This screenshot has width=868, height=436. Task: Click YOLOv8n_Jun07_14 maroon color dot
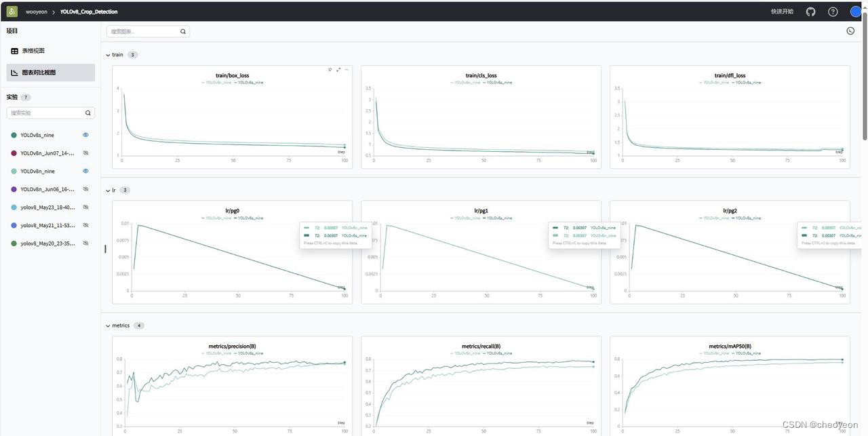pyautogui.click(x=14, y=153)
